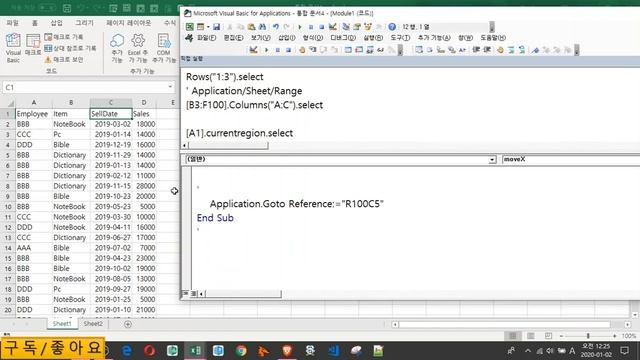Screen dimensions: 640x360
Task: Click Outdent icon in edit toolbar
Action: [487, 50]
